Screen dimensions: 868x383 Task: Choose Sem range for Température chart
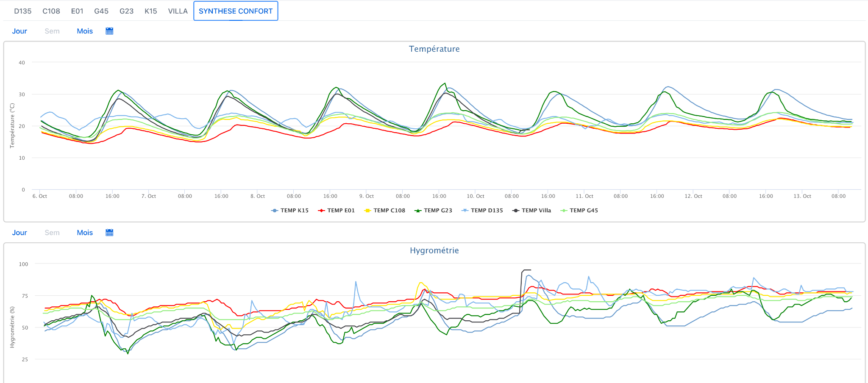pyautogui.click(x=52, y=31)
